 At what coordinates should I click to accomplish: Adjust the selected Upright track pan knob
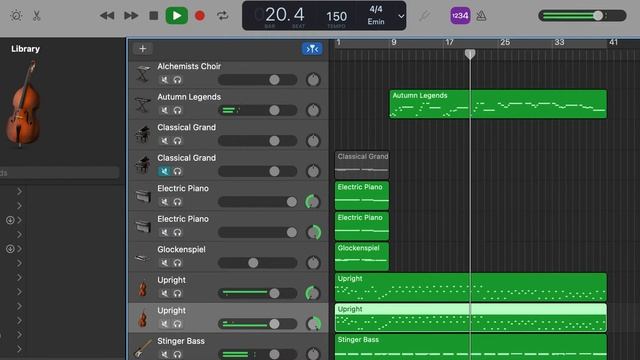click(x=313, y=324)
